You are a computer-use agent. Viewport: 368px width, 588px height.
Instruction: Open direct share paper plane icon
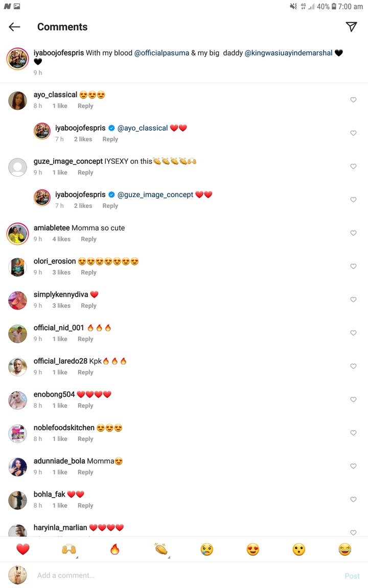(351, 27)
